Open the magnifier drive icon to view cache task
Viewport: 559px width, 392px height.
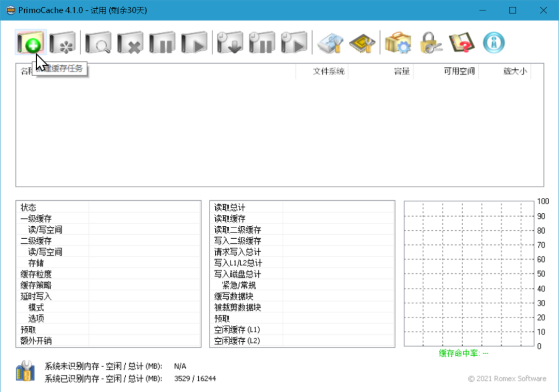pyautogui.click(x=98, y=42)
